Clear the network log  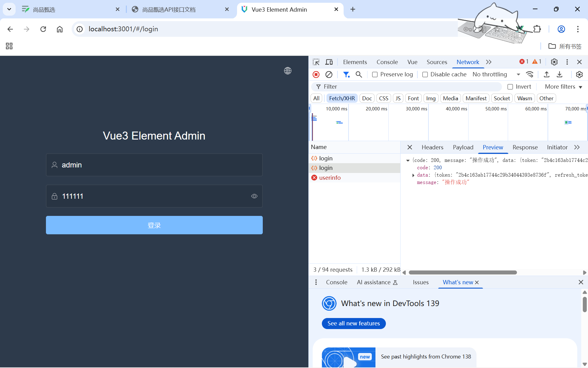[329, 75]
